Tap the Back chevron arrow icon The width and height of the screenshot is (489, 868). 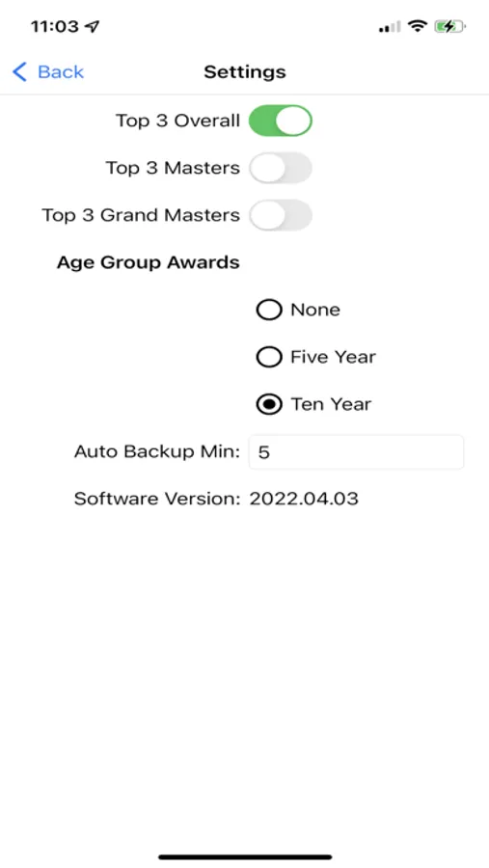19,72
